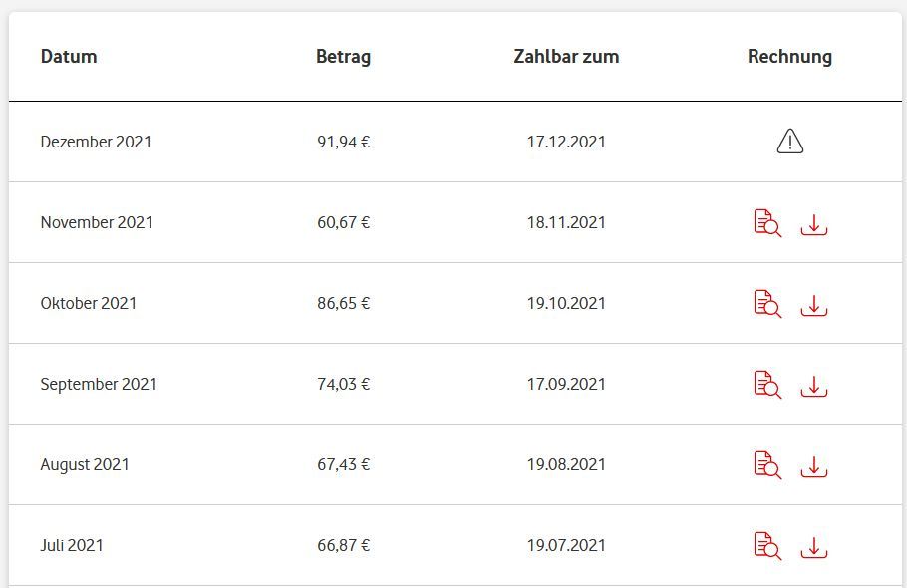The width and height of the screenshot is (907, 588).
Task: Preview the Oktober 2021 invoice
Action: pos(766,304)
